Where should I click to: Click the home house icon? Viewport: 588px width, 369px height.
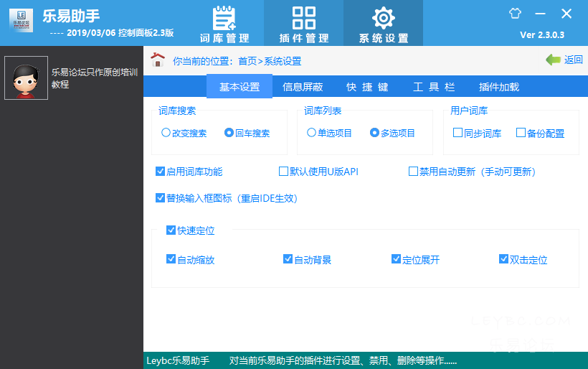(x=158, y=60)
